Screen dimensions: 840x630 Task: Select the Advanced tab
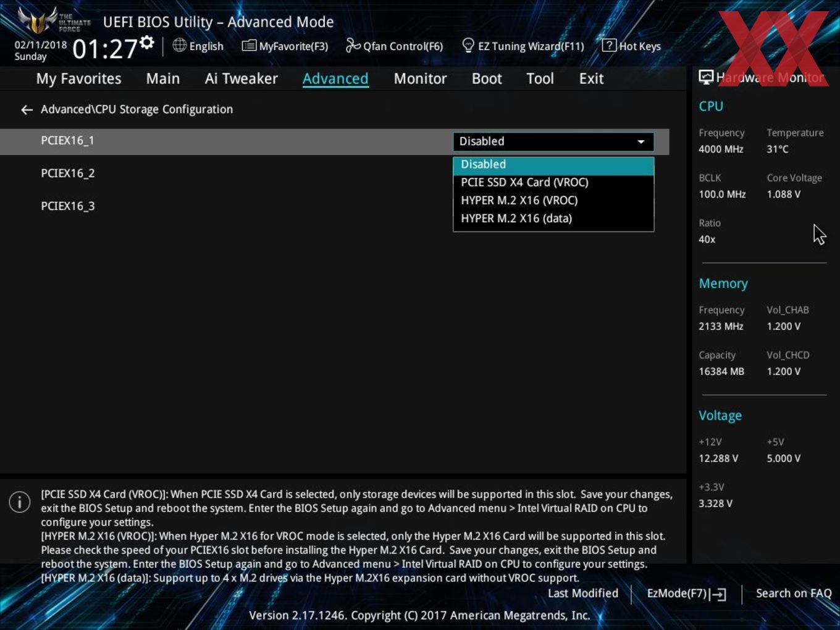(335, 78)
